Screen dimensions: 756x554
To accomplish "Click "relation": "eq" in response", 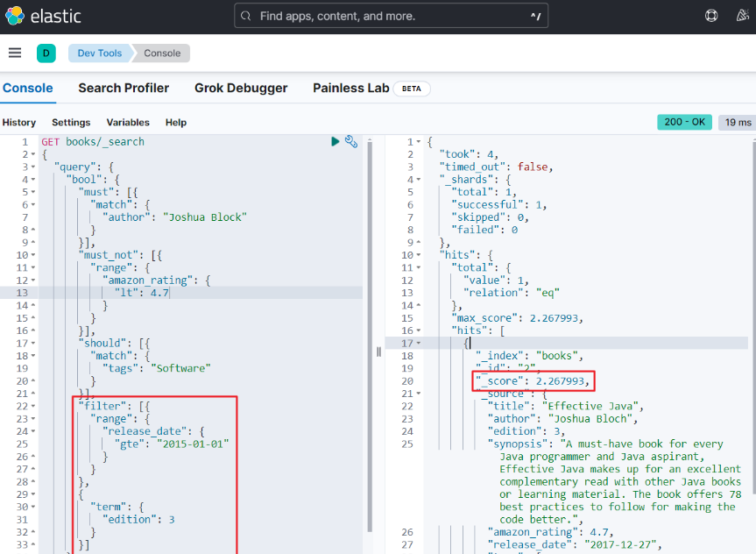I will [x=512, y=293].
